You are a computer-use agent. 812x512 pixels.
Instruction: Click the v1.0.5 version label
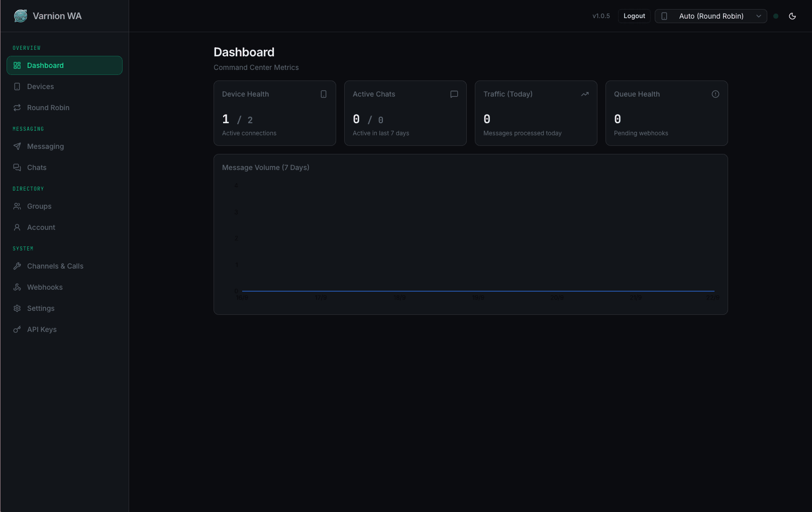pos(601,16)
